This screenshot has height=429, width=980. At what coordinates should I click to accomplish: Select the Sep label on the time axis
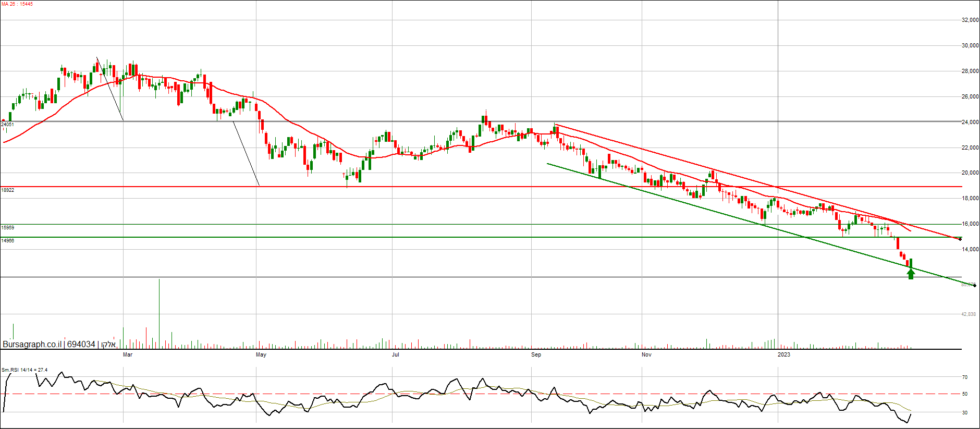tap(536, 355)
